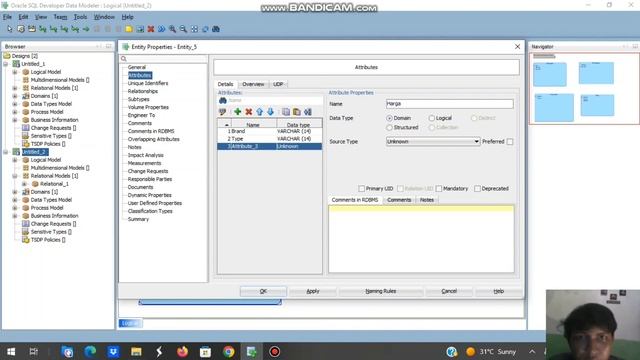Click the Bandicam record icon in taskbar

tap(274, 351)
